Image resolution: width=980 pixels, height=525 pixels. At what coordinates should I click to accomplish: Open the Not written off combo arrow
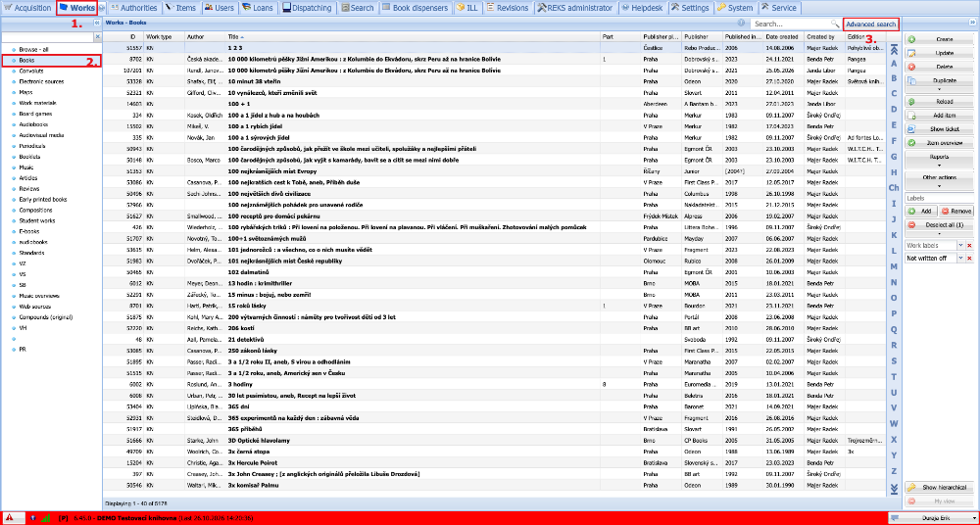point(960,259)
